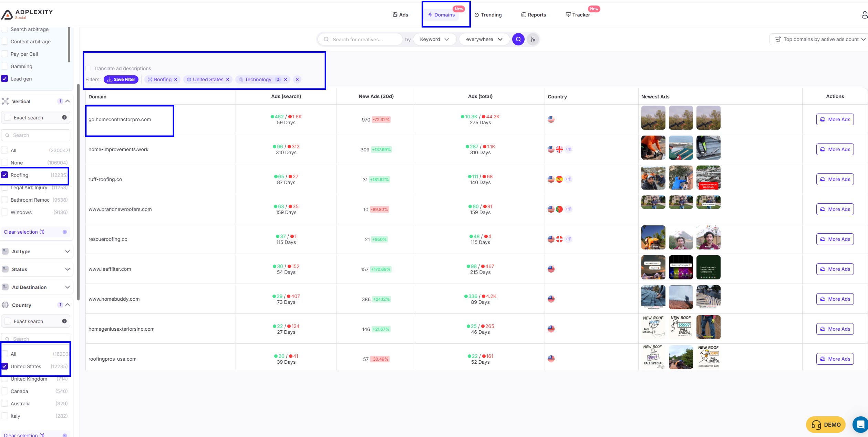This screenshot has width=868, height=437.
Task: Check the Canada country checkbox
Action: tap(5, 391)
